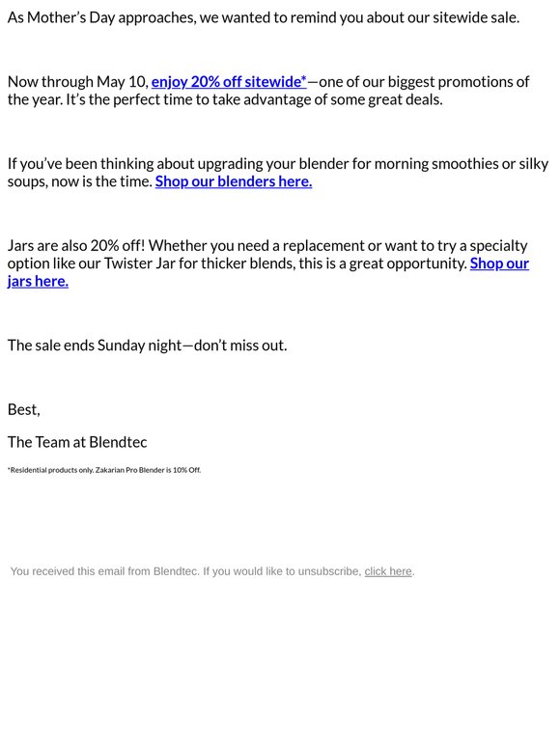This screenshot has height=747, width=560.
Task: Click the "Shop our jars here." link
Action: tap(499, 263)
